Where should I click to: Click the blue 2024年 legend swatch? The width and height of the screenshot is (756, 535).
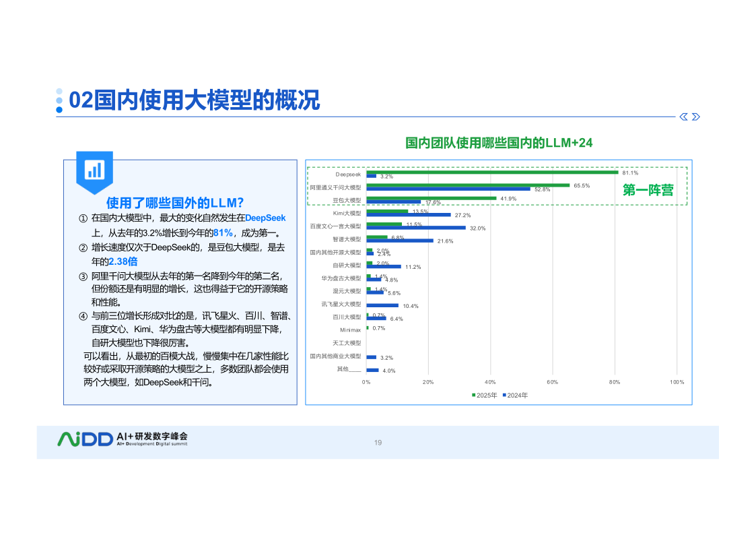tap(504, 395)
